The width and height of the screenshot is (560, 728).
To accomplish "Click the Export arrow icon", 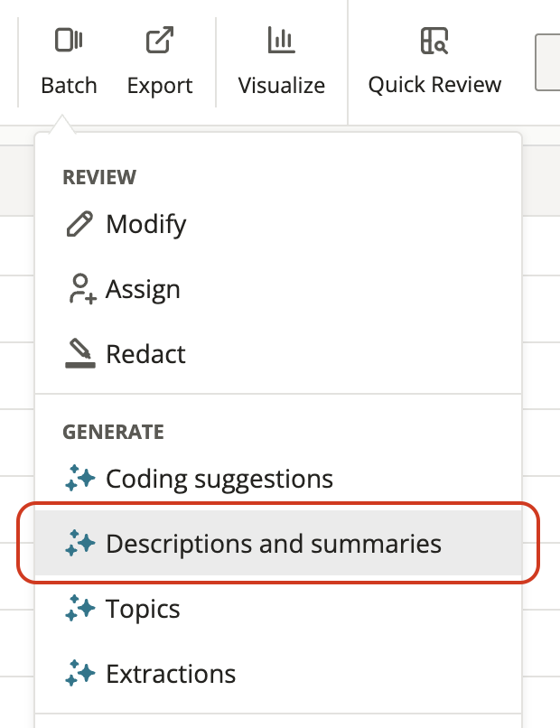I will coord(159,40).
